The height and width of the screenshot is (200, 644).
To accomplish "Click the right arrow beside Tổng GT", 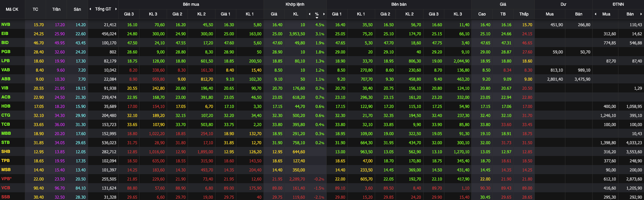I will tap(116, 9).
